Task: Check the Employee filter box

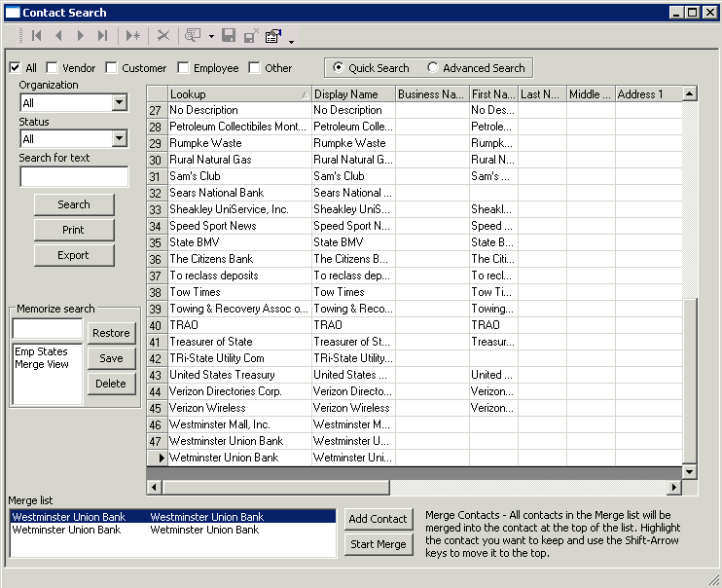Action: pos(183,68)
